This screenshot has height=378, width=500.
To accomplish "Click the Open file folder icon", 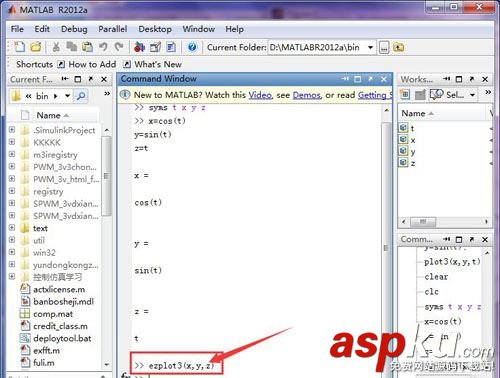I will coord(36,47).
